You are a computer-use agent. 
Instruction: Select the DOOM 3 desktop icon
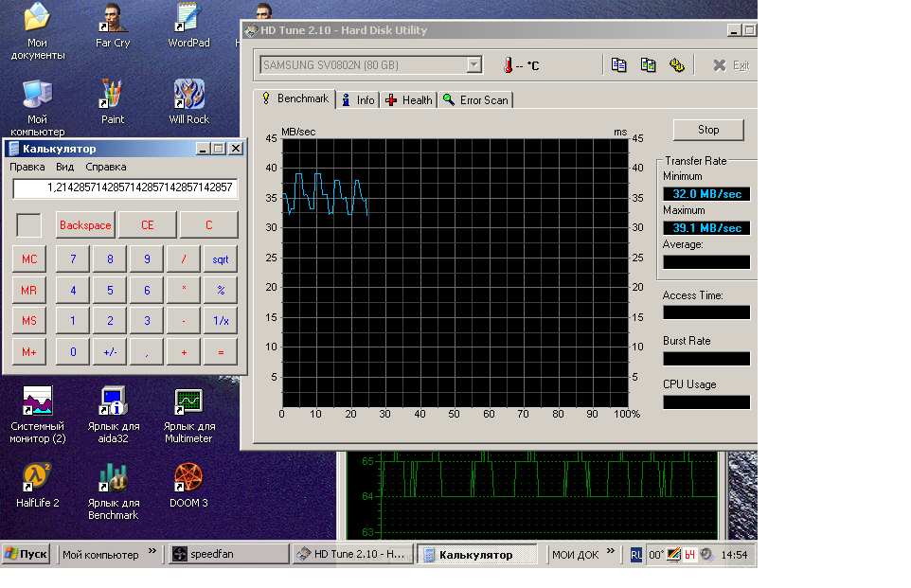(188, 478)
